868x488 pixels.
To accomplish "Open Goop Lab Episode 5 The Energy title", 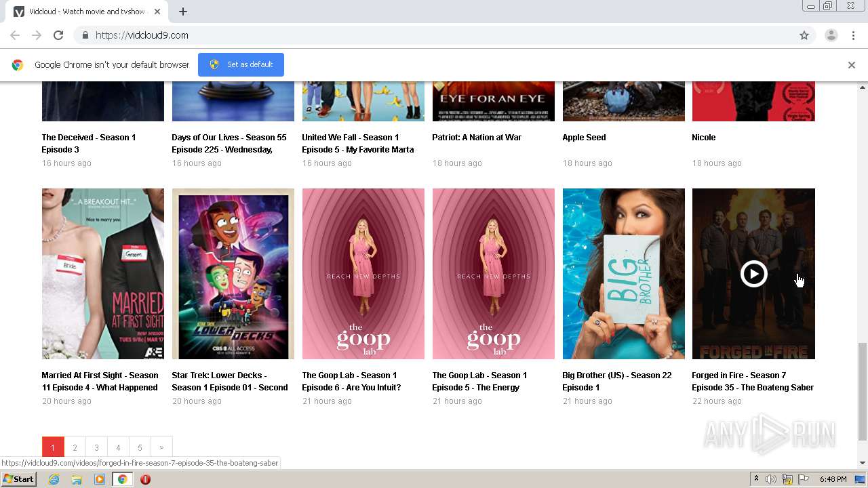I will click(x=479, y=382).
